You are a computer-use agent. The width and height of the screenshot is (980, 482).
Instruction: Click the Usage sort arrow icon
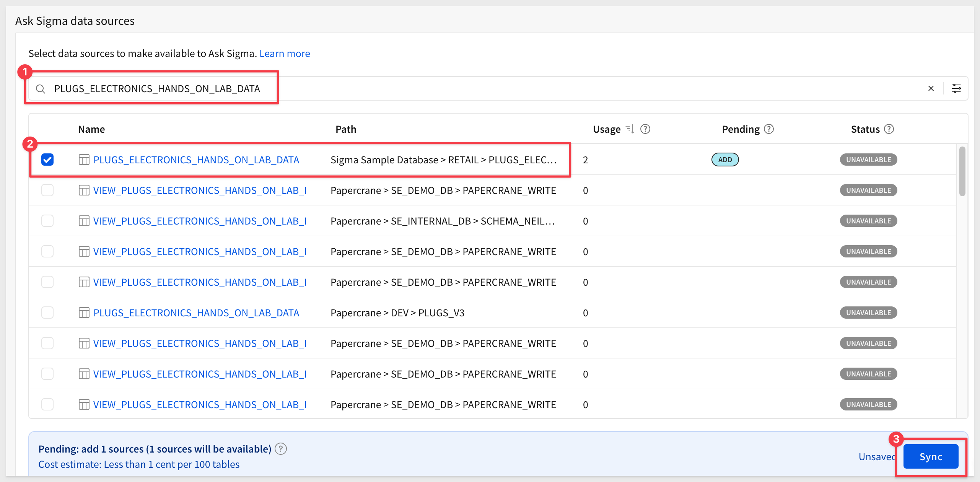point(630,129)
